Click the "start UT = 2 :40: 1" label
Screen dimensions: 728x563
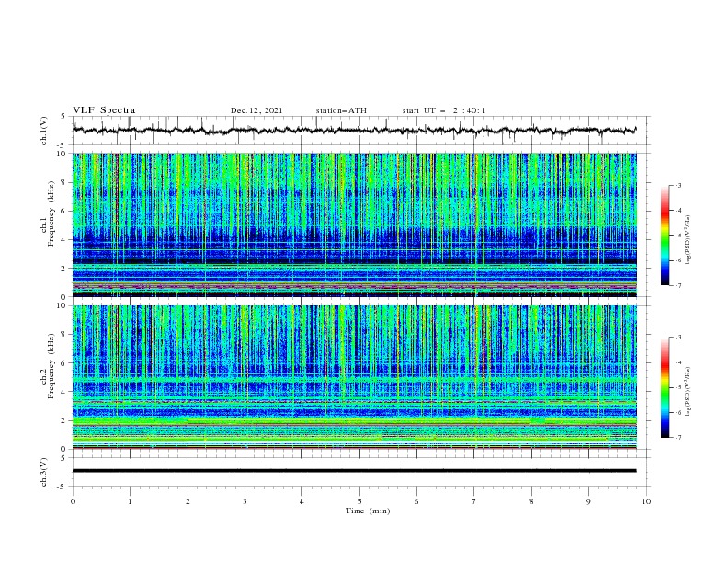[444, 110]
